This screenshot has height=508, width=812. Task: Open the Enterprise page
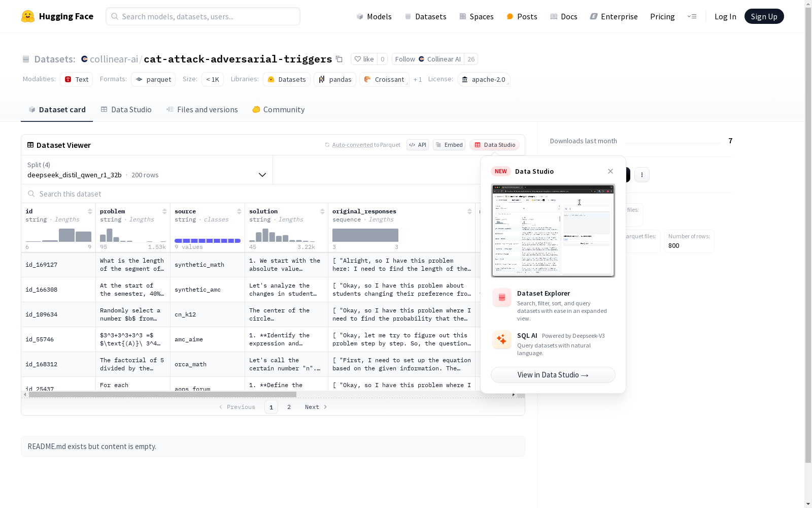click(614, 16)
